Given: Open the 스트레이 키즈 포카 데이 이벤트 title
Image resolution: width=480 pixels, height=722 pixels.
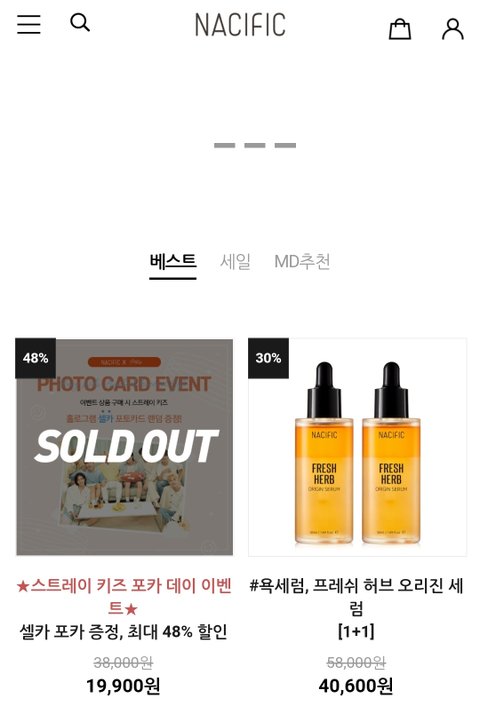Looking at the screenshot, I should (x=123, y=597).
